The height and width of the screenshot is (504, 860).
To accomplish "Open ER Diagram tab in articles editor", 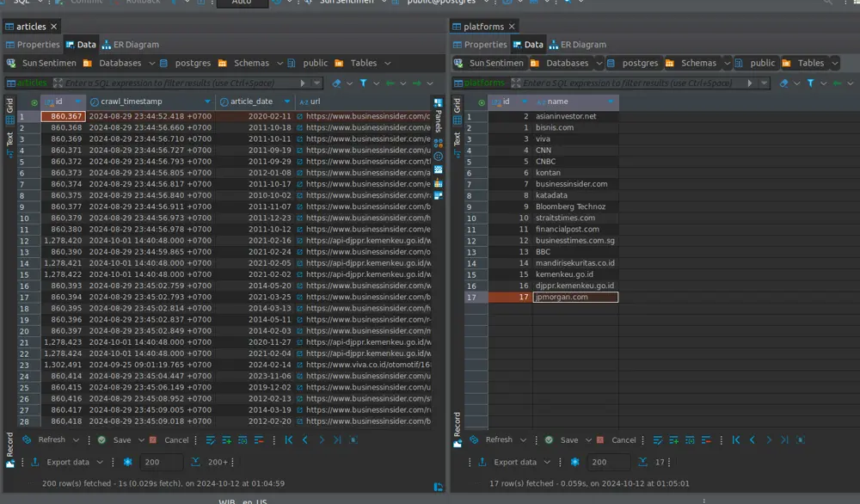I will pos(131,45).
